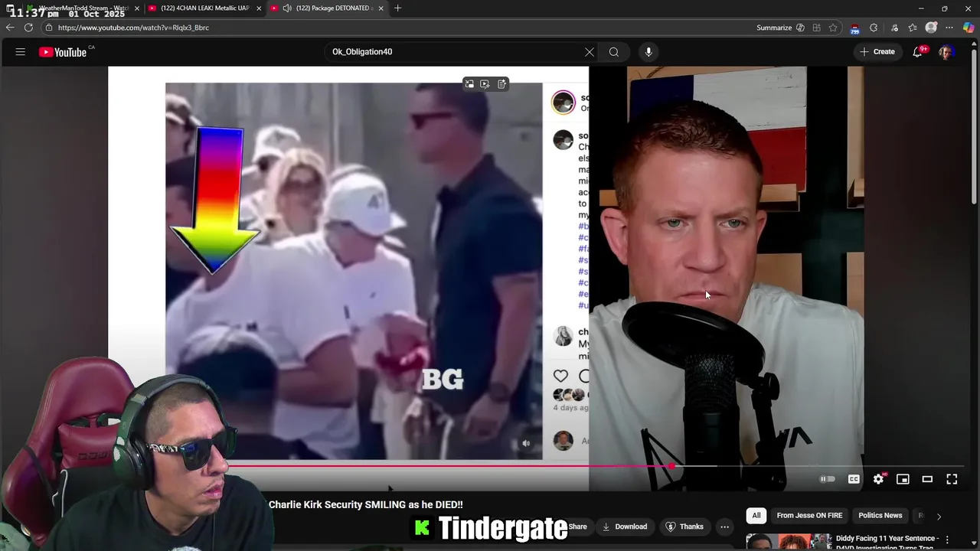This screenshot has height=551, width=980.
Task: Select the Politics News chip
Action: pos(880,516)
